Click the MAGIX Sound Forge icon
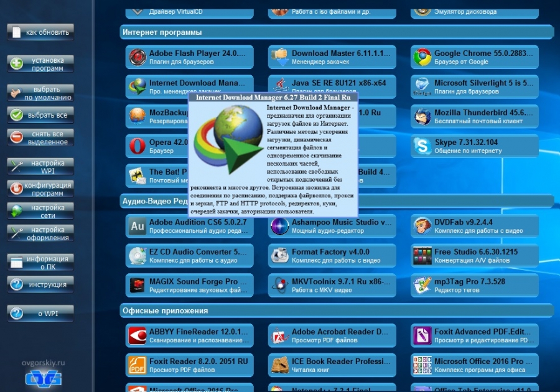 [x=138, y=285]
